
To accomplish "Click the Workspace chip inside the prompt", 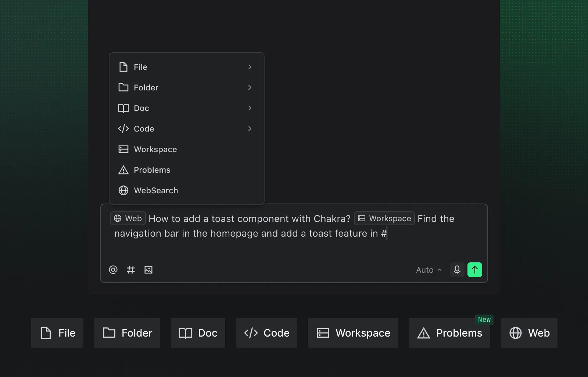I will (x=384, y=218).
